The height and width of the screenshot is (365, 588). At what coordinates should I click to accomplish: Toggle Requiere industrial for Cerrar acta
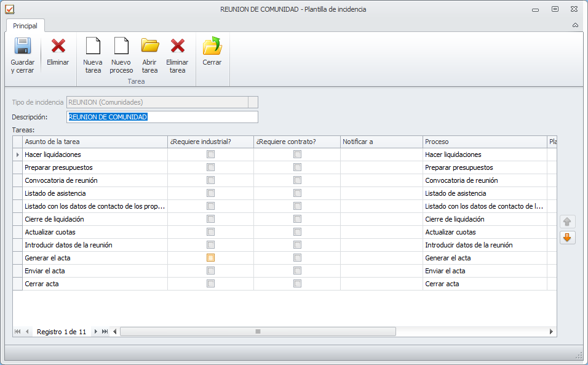211,284
